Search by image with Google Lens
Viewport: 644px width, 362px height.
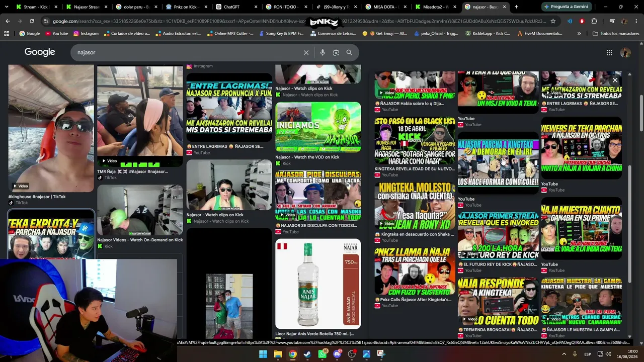(336, 52)
